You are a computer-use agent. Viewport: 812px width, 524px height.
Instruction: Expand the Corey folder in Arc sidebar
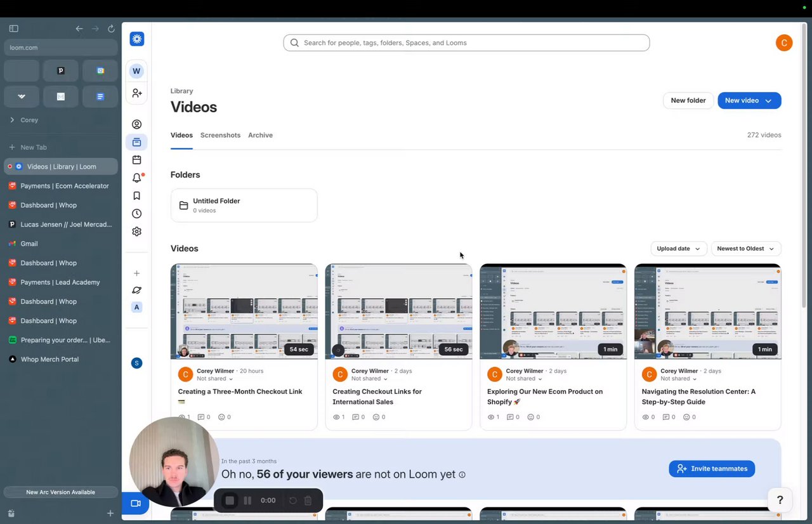[x=12, y=120]
